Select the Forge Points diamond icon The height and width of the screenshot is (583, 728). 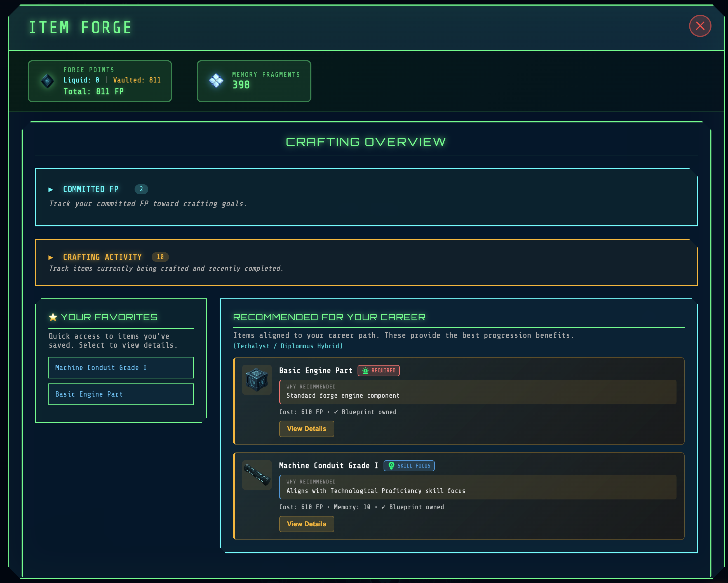[x=47, y=81]
